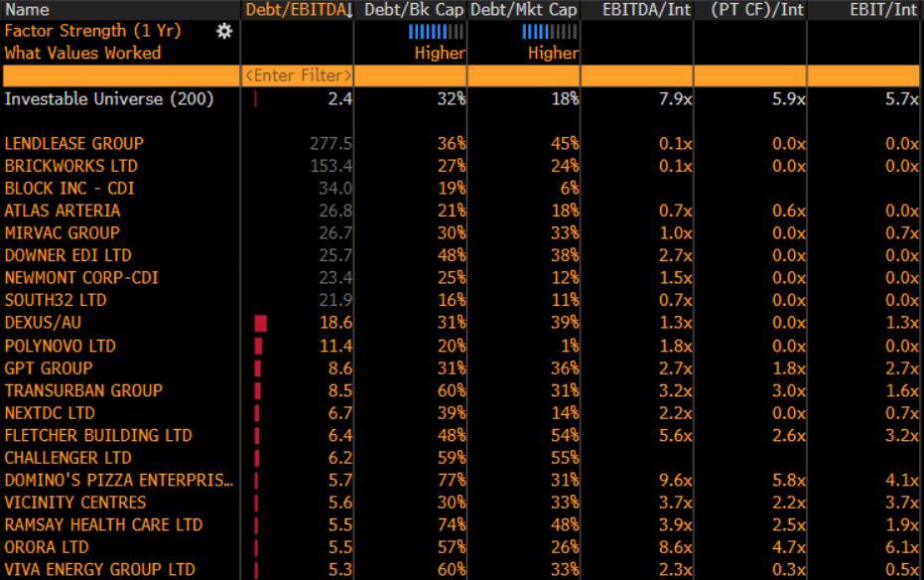The height and width of the screenshot is (580, 924).
Task: Click Domino's (PT CF)/Int value 5.8x
Action: (788, 481)
